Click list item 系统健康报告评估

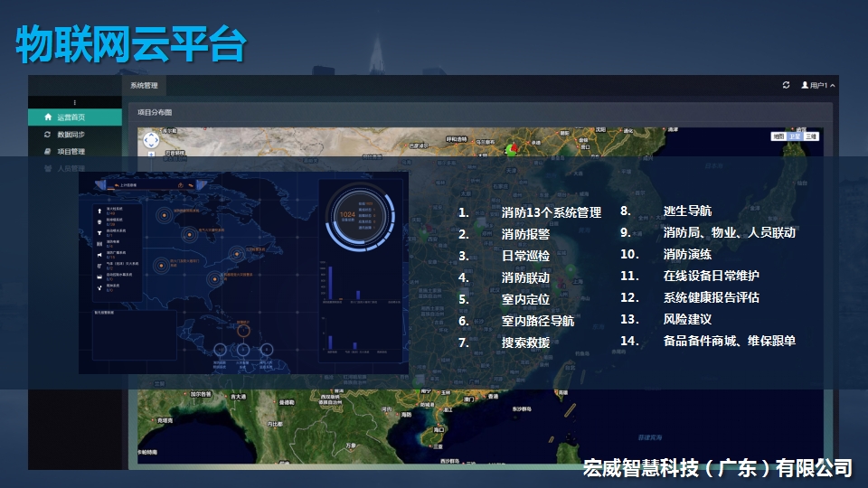coord(711,297)
